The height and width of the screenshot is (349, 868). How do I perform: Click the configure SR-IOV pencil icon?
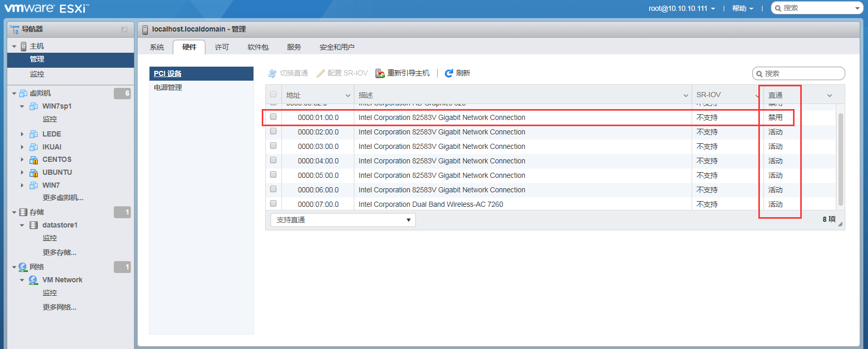point(321,73)
